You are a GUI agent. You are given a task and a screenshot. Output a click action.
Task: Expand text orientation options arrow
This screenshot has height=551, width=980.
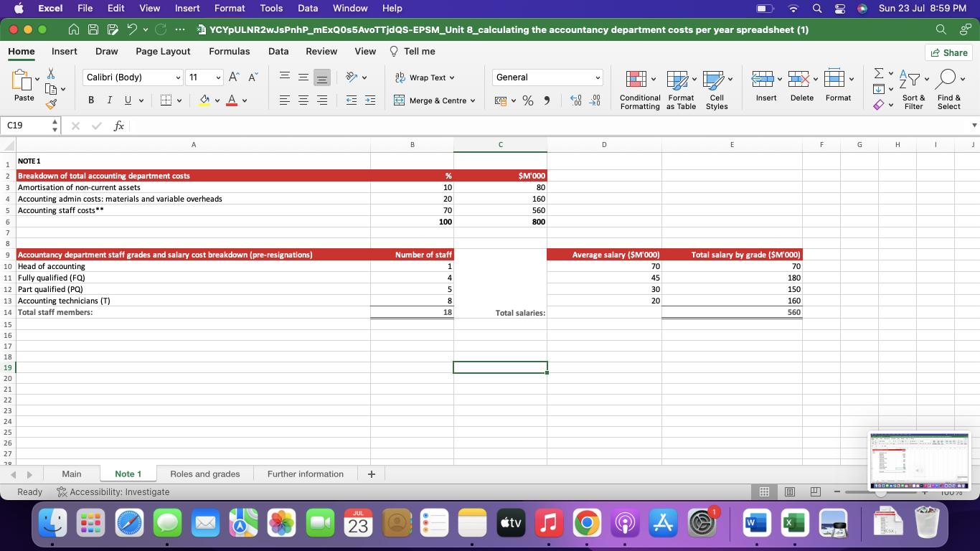pos(364,77)
